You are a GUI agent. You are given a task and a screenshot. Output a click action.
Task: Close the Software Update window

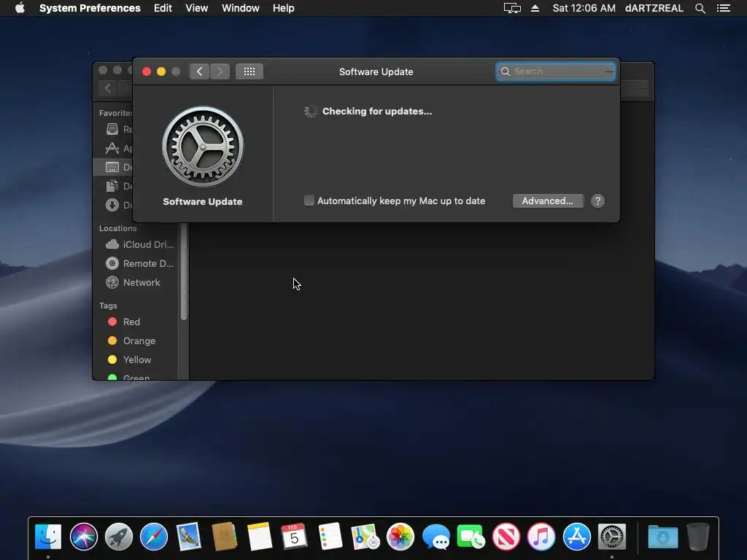click(147, 71)
